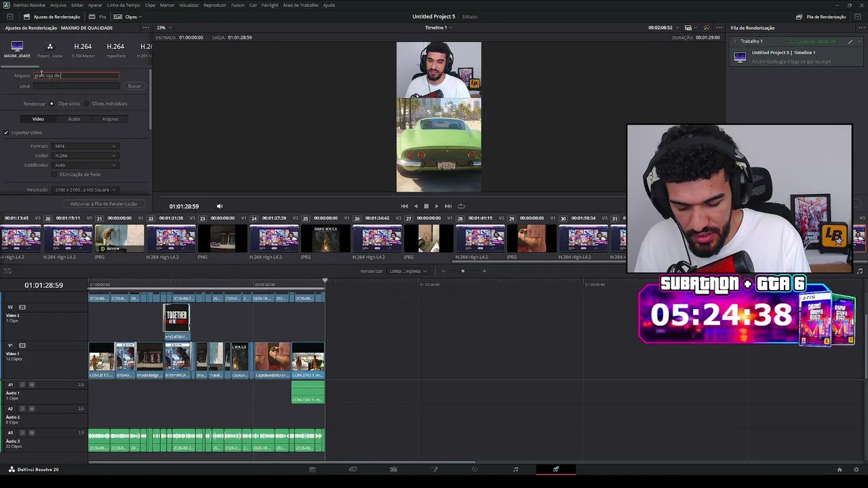Open the Media page icon
The height and width of the screenshot is (488, 868).
pyautogui.click(x=312, y=469)
